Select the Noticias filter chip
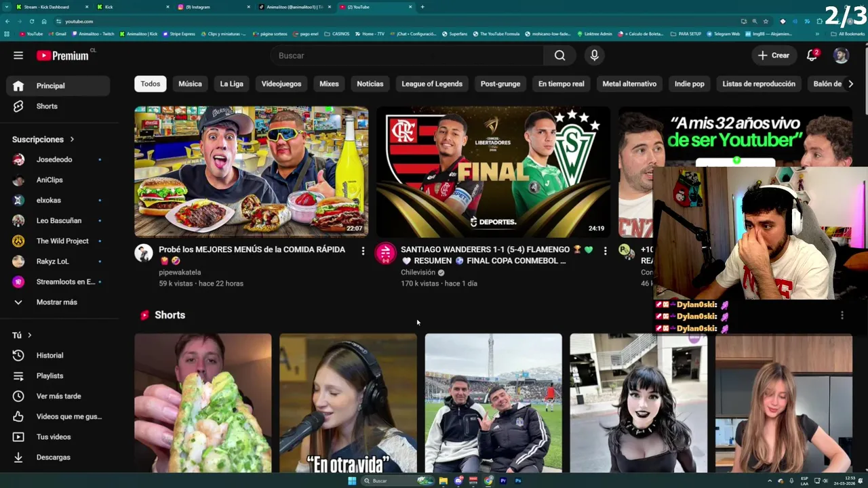The image size is (868, 488). pyautogui.click(x=370, y=84)
